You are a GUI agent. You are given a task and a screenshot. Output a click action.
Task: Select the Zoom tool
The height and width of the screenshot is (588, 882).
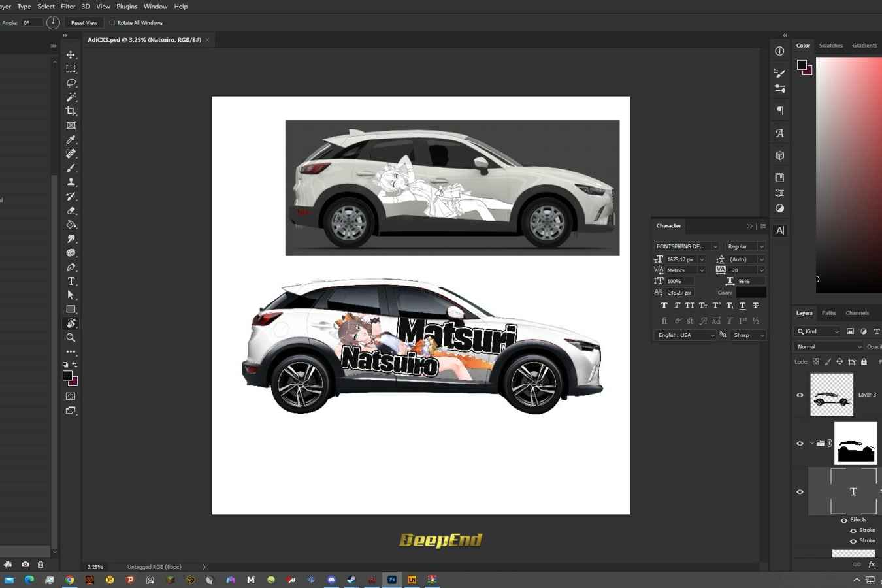[71, 338]
